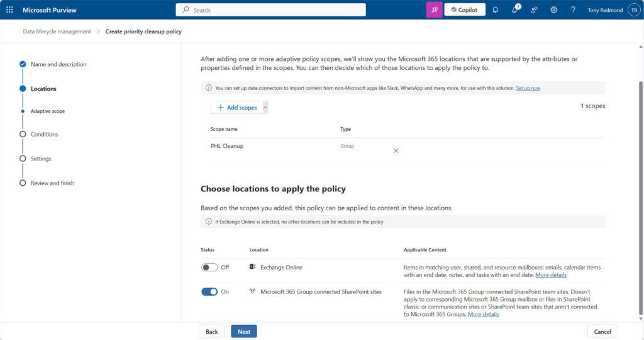Select the Locations step
The image size is (644, 340).
(43, 88)
